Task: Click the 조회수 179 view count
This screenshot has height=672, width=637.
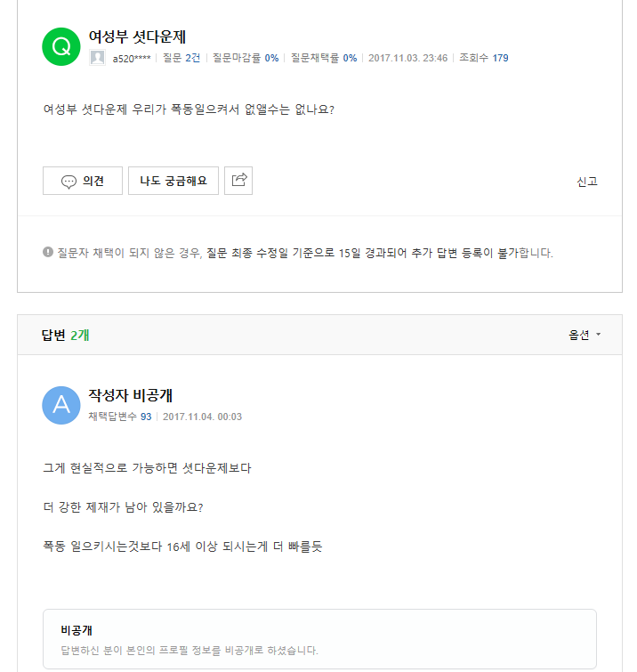Action: click(484, 58)
